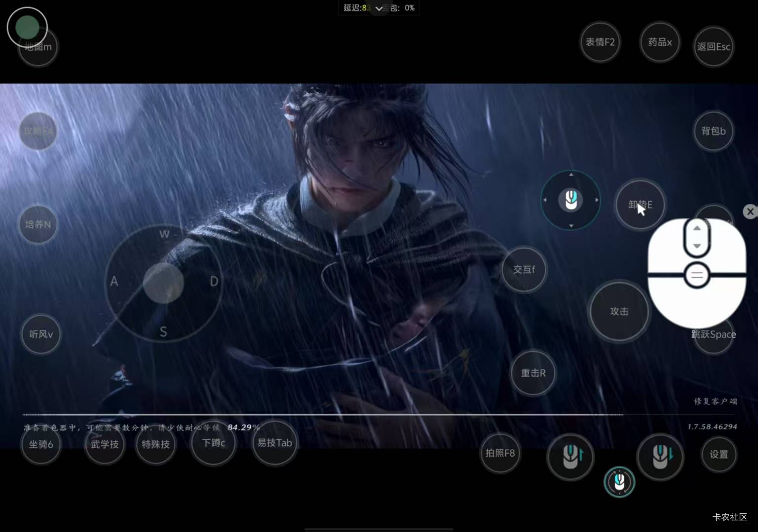Expand the latency status dropdown chevron
The image size is (758, 532).
pyautogui.click(x=379, y=8)
